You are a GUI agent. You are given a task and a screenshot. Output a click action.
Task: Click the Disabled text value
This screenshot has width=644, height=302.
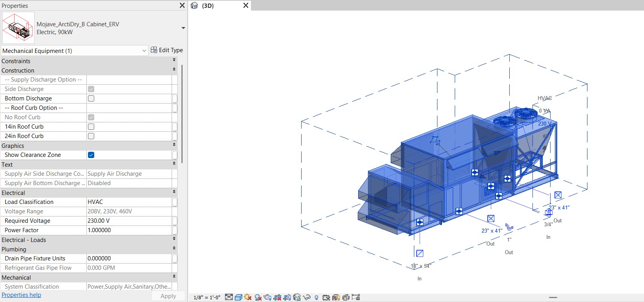point(99,183)
